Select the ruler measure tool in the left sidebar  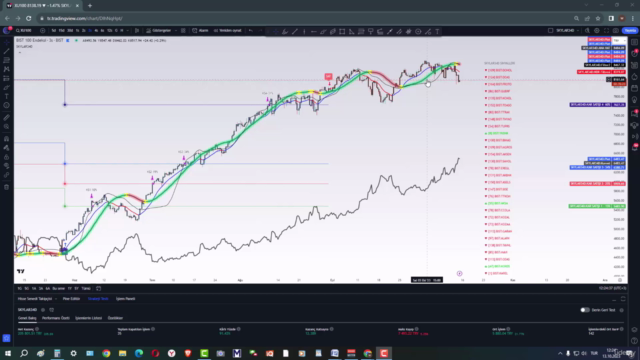point(6,118)
